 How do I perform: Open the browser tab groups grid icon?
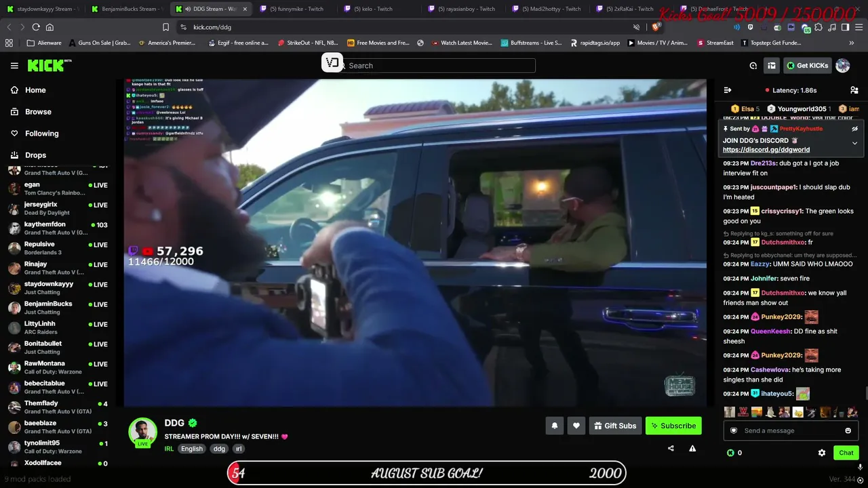(9, 43)
